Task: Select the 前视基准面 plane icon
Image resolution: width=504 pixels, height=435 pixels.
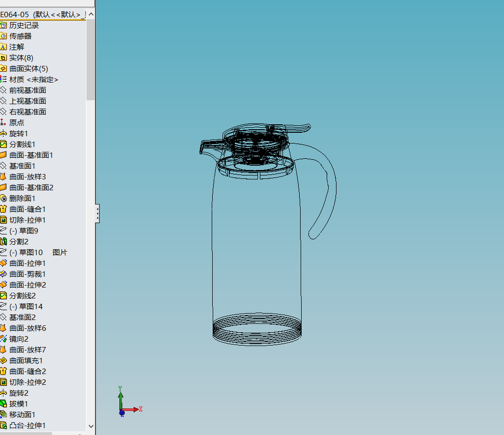Action: point(3,90)
